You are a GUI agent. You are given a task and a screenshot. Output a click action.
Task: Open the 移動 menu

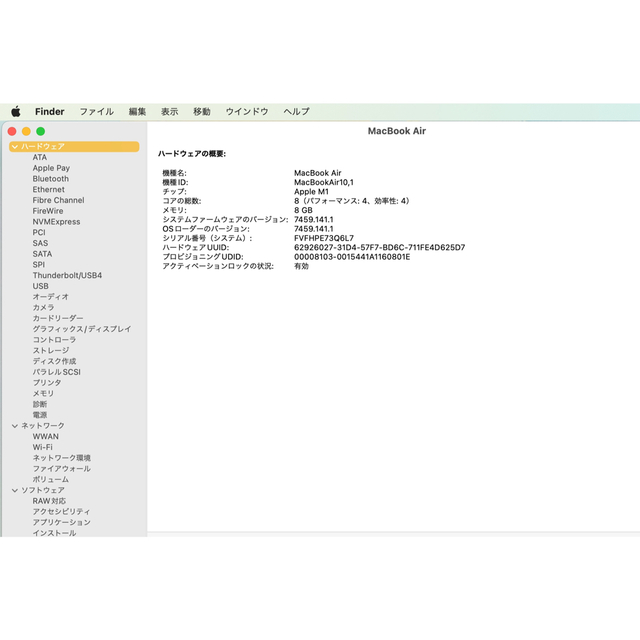(x=202, y=111)
